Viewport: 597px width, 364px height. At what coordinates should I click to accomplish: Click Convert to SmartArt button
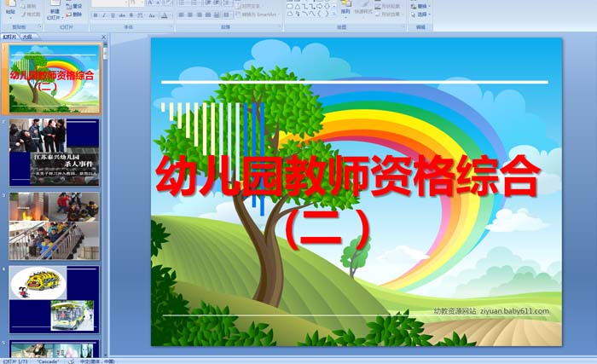click(256, 14)
